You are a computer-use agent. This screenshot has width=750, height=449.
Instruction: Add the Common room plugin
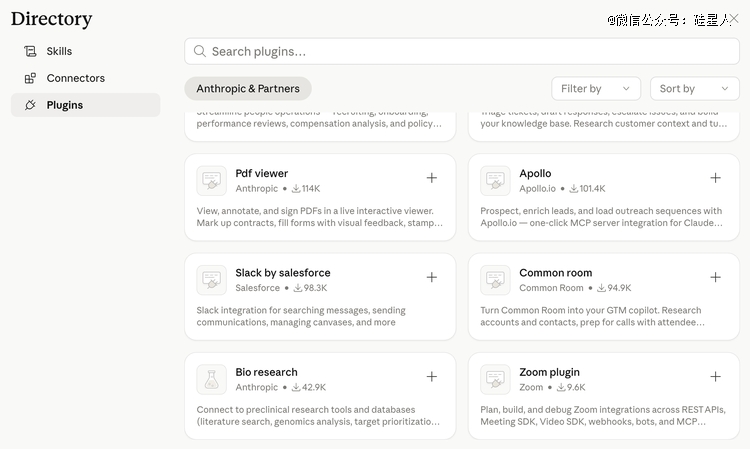(x=715, y=277)
